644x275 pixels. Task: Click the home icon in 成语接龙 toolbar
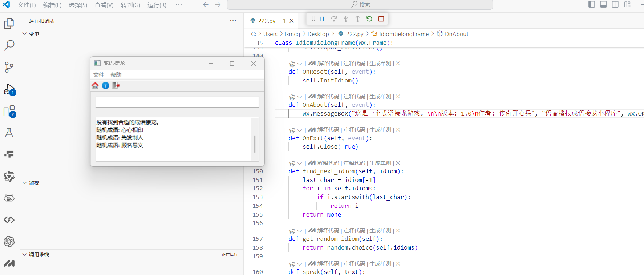coord(95,85)
